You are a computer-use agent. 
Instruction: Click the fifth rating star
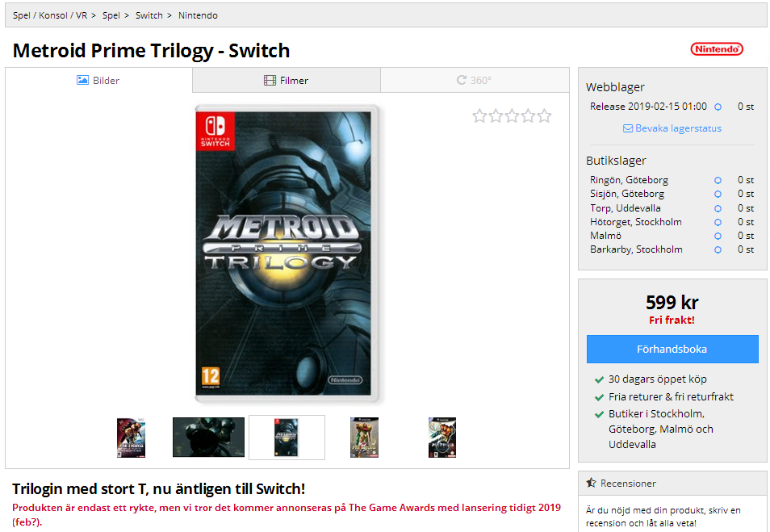coord(544,116)
